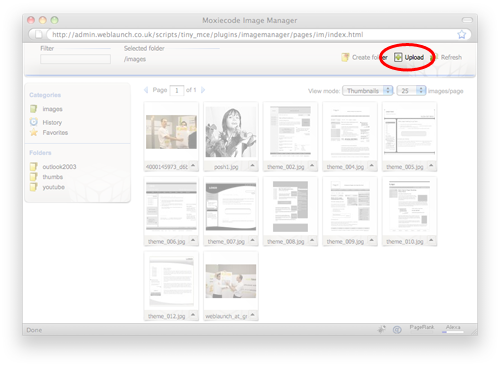Screen dimensions: 500x366
Task: Click the page icon beside the URL
Action: point(38,34)
